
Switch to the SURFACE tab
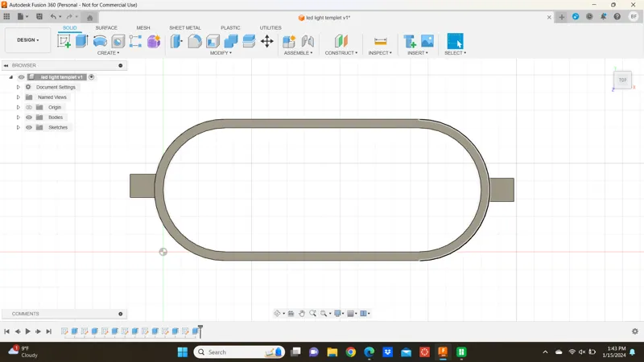pos(106,28)
